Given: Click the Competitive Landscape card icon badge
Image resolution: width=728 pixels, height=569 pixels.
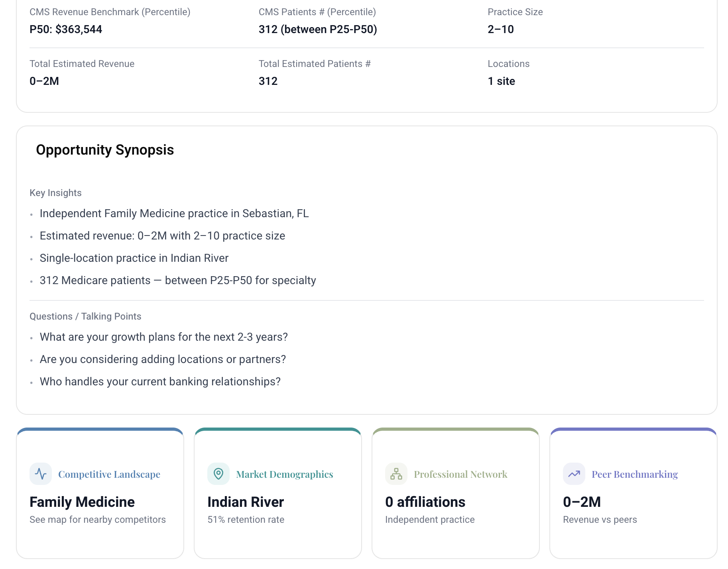Looking at the screenshot, I should click(40, 474).
